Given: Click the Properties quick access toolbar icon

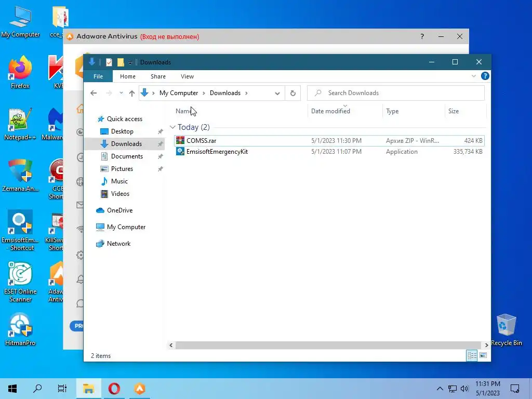Looking at the screenshot, I should pos(109,62).
